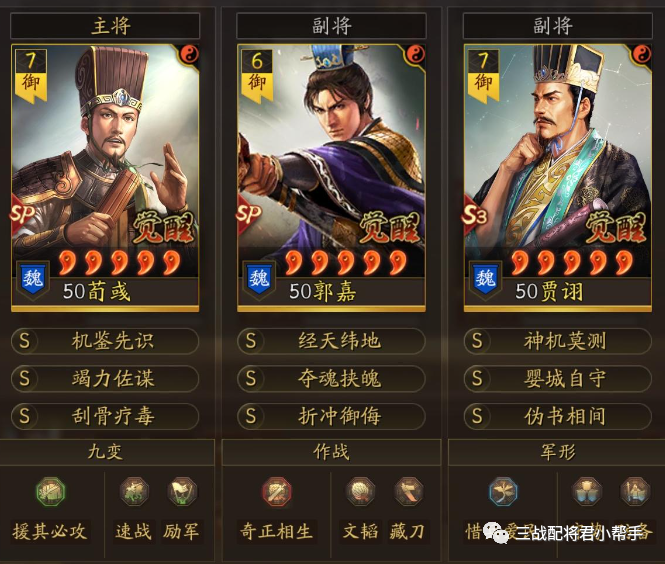Click the blue tactic icon under 军形
Screen dimensions: 665x564
click(x=503, y=491)
